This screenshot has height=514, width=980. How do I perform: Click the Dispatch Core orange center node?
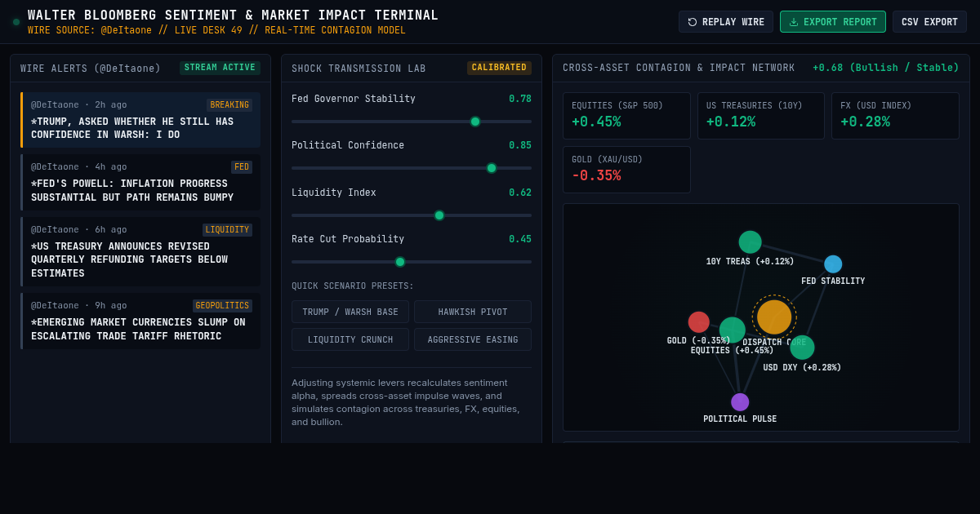tap(774, 317)
